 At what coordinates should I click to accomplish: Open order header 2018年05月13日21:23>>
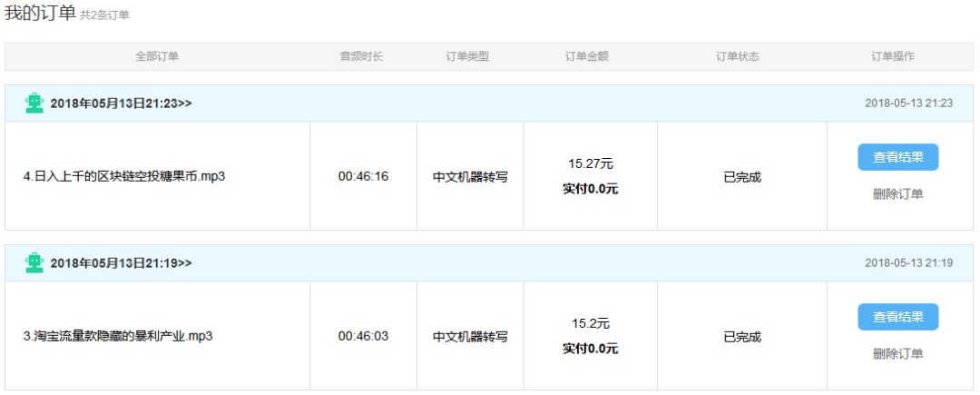click(122, 104)
